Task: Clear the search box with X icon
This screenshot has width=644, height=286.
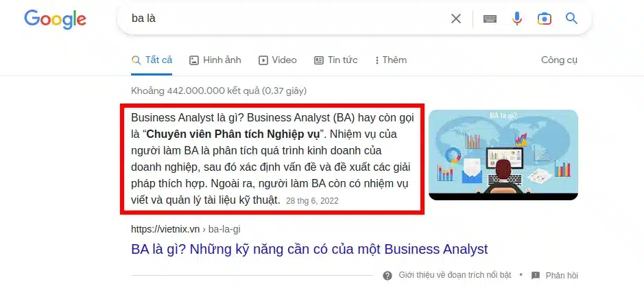Action: 456,19
